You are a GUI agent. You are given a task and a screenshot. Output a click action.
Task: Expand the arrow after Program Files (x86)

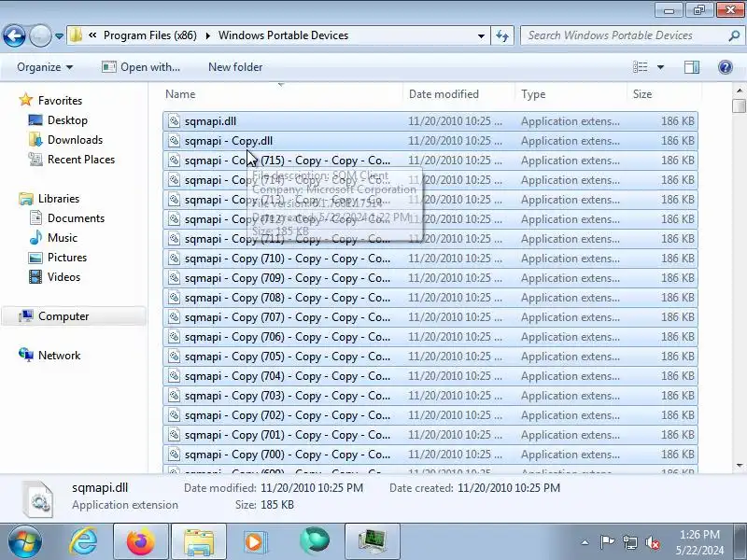click(x=207, y=35)
